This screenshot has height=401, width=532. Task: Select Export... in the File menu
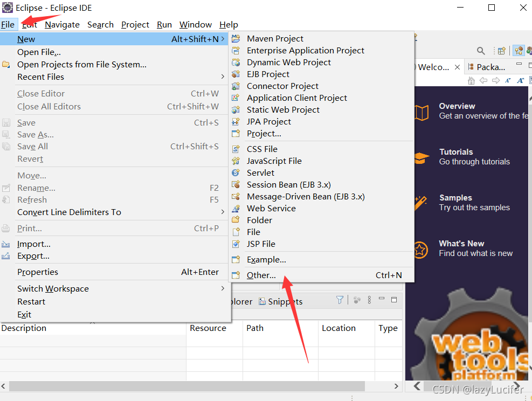(x=115, y=256)
